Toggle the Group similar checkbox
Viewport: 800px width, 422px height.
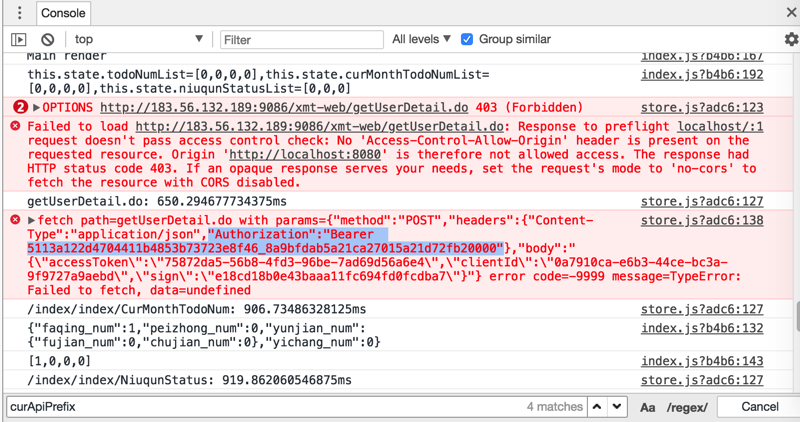(x=467, y=40)
